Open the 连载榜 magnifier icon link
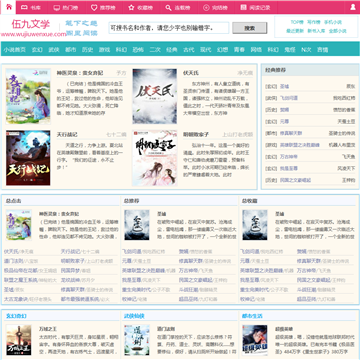 (x=169, y=7)
